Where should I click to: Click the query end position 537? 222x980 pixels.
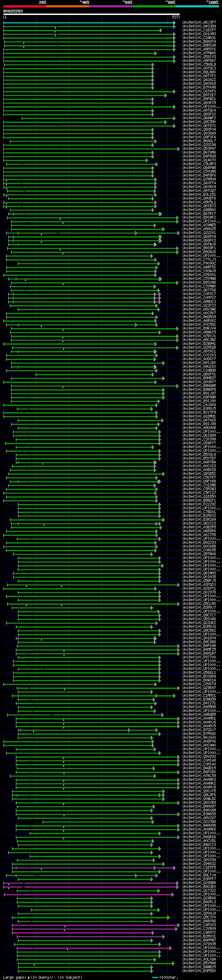point(175,17)
